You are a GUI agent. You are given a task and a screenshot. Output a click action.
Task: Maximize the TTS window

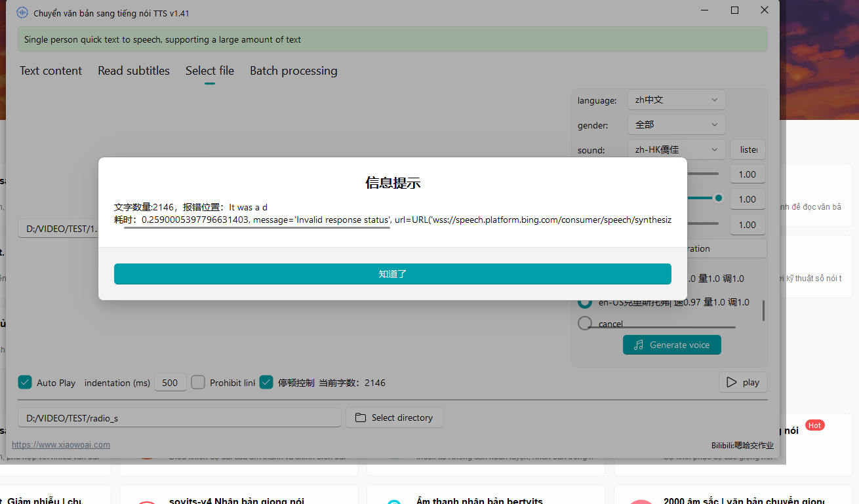pyautogui.click(x=734, y=10)
